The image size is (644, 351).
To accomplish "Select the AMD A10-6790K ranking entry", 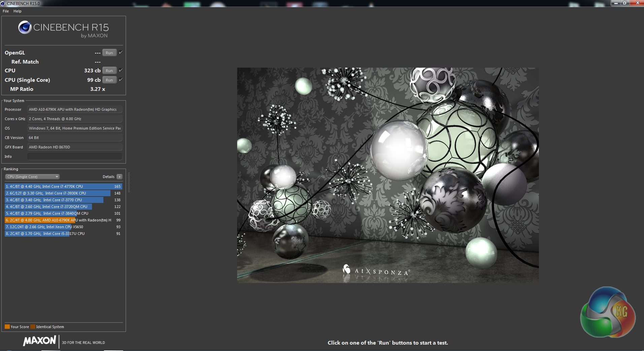I will (63, 220).
